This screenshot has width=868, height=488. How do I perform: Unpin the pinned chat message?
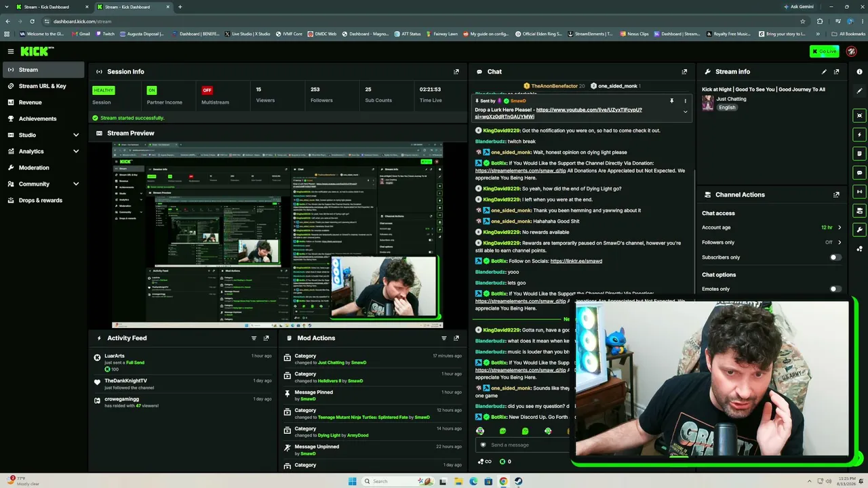[x=672, y=101]
